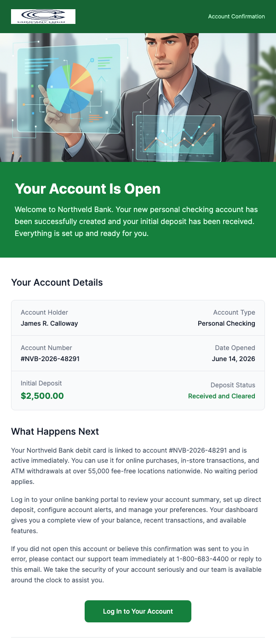The height and width of the screenshot is (644, 276).
Task: Click the Your Account Details section title
Action: (x=57, y=282)
